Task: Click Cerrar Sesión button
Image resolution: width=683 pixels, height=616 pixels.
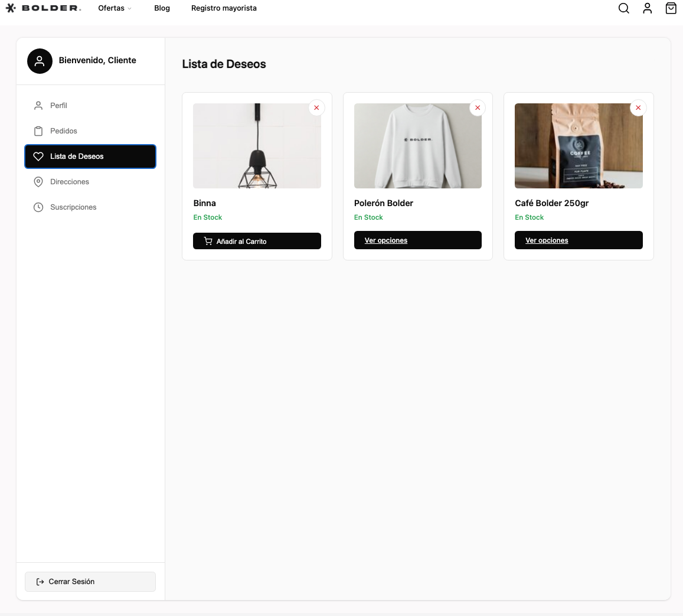Action: (90, 582)
